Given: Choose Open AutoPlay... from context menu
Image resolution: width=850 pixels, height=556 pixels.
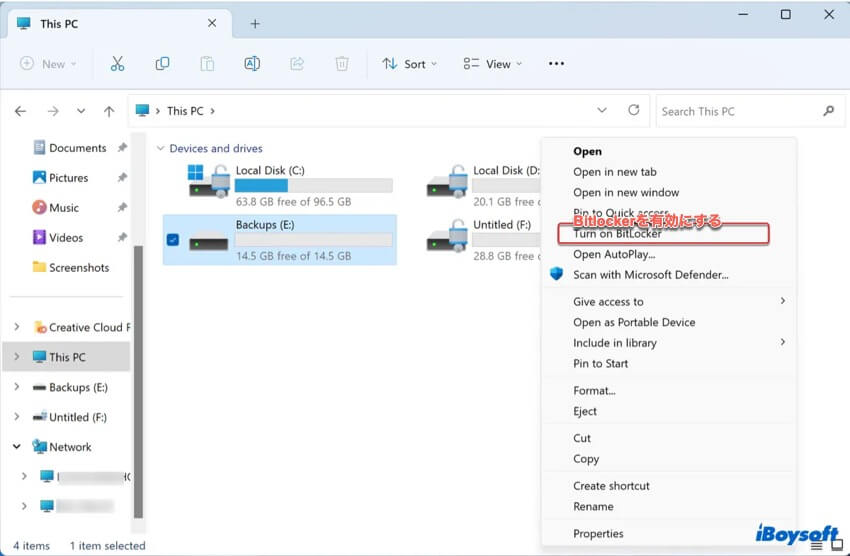Looking at the screenshot, I should pyautogui.click(x=614, y=254).
